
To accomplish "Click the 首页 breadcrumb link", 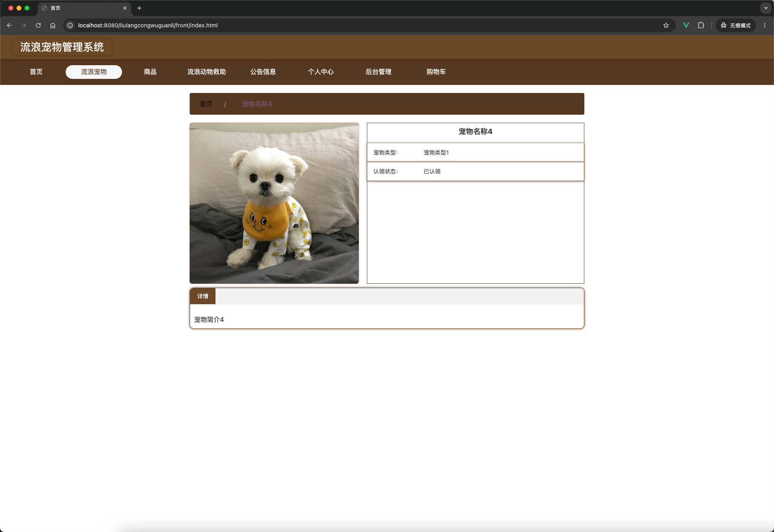I will coord(206,104).
